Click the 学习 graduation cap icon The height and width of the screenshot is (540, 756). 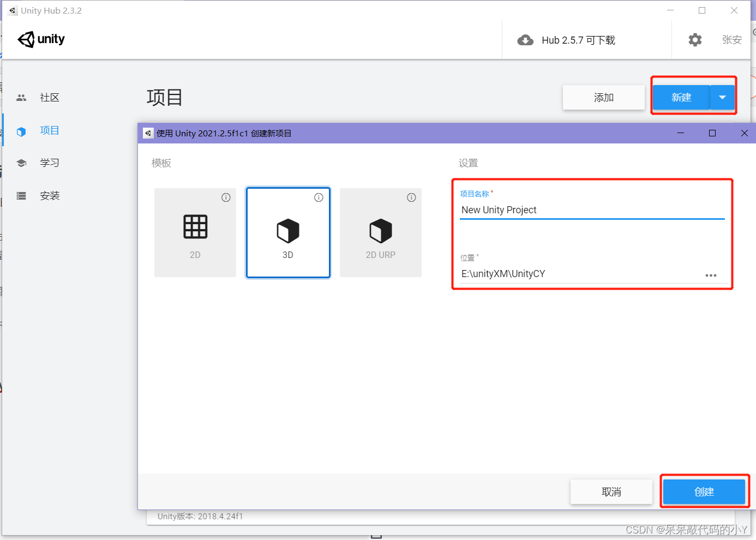click(21, 163)
